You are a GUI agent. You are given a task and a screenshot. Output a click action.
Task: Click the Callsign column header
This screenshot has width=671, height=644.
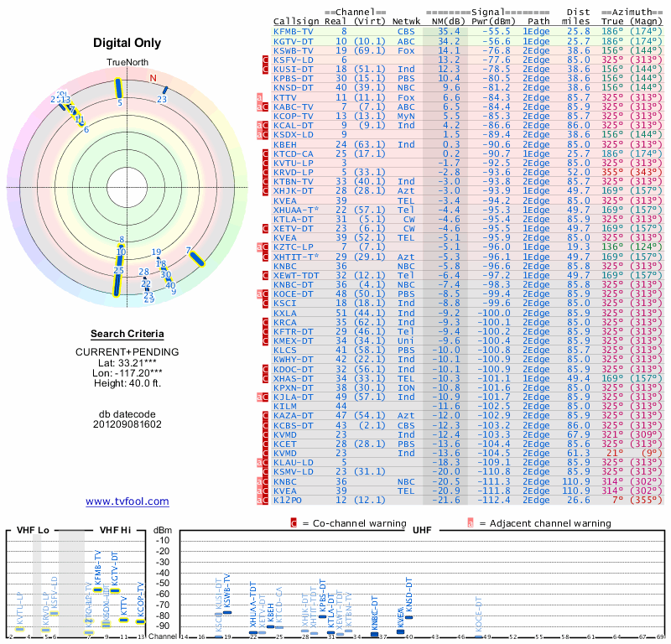click(294, 21)
